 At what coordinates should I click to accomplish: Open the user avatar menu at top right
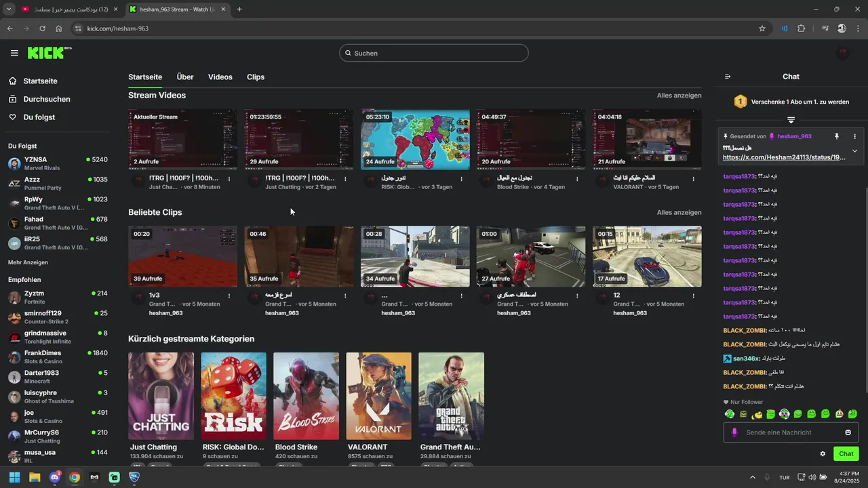click(843, 53)
